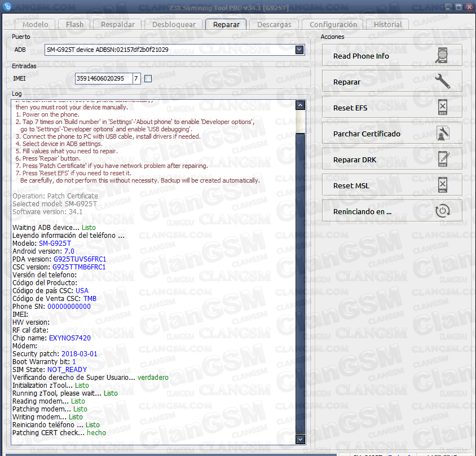Screen dimensions: 476x456
Task: Click the Super Usuario 'verdadero' result
Action: tap(153, 378)
